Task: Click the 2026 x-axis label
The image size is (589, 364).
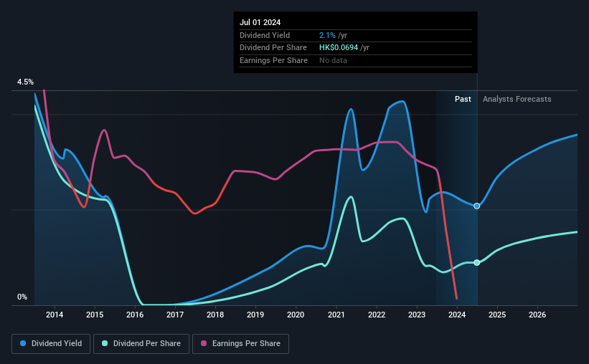Action: click(537, 315)
